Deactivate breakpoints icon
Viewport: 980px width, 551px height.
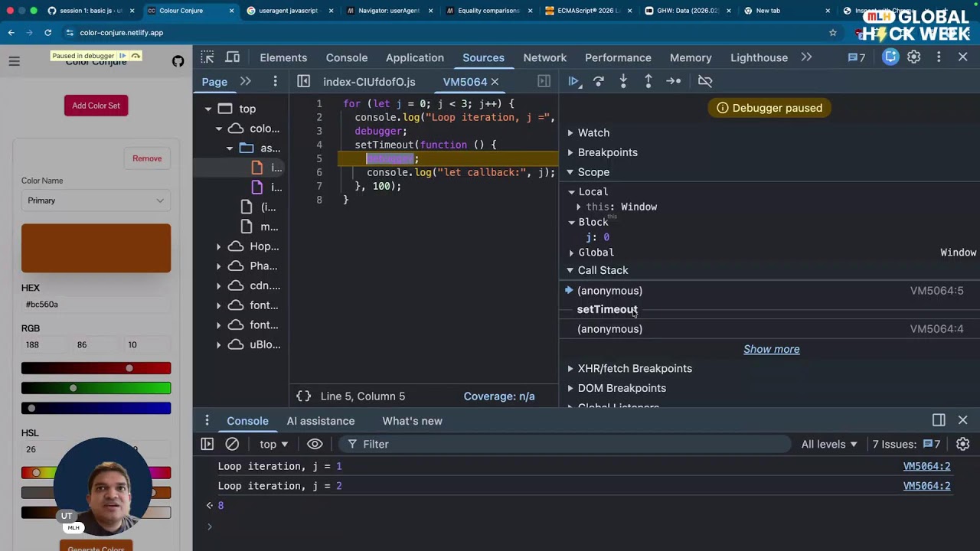tap(705, 81)
